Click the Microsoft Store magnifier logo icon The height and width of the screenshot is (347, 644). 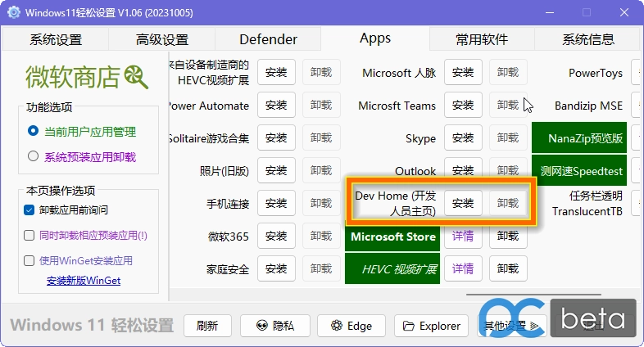click(136, 77)
